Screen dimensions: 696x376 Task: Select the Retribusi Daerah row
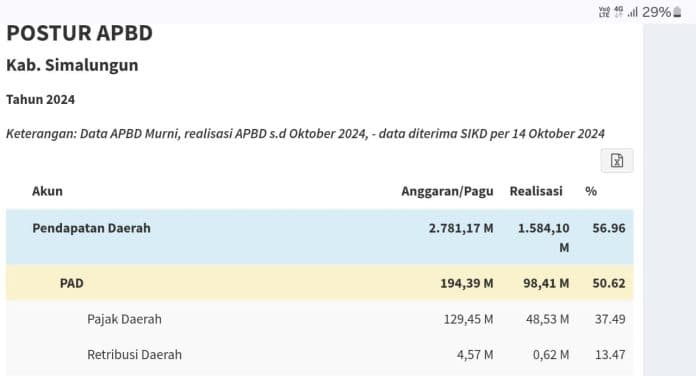coord(320,355)
